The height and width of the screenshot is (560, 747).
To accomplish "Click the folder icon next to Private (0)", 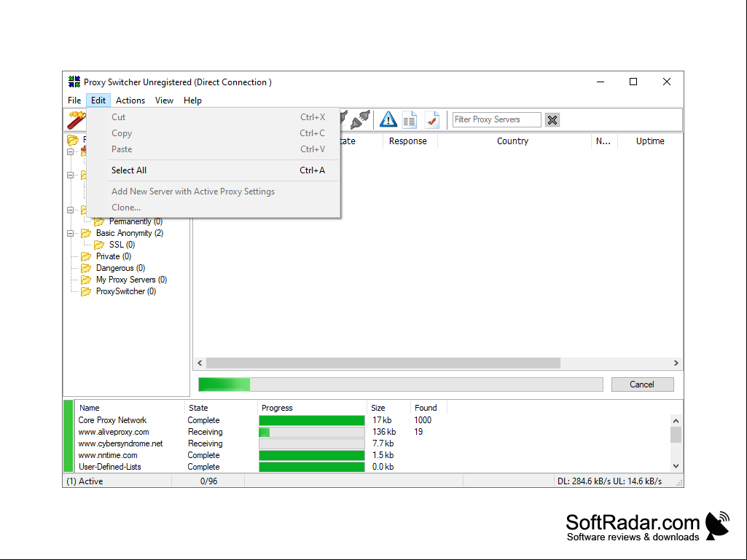I will pyautogui.click(x=86, y=256).
